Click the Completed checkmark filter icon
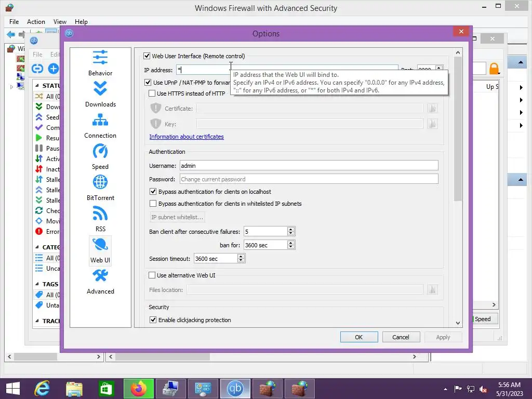 (39, 128)
